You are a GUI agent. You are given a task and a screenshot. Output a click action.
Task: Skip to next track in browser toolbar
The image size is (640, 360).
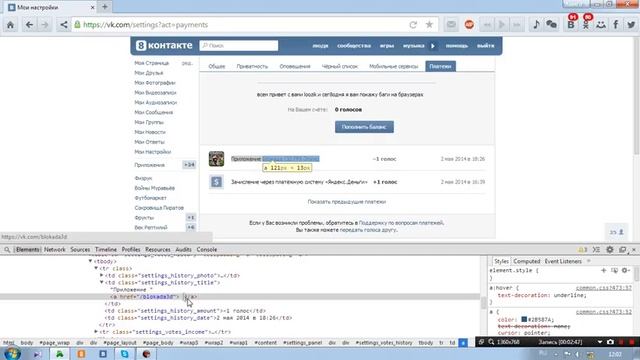click(x=517, y=24)
